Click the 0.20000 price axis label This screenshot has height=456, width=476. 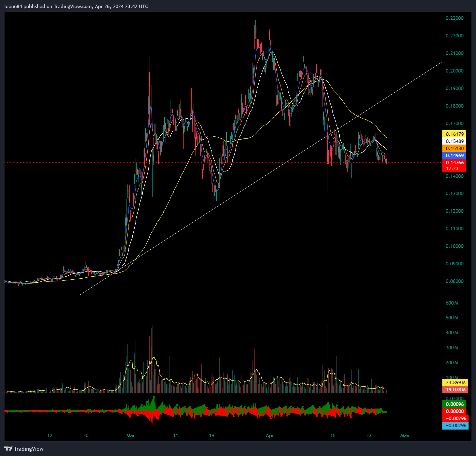click(x=454, y=71)
